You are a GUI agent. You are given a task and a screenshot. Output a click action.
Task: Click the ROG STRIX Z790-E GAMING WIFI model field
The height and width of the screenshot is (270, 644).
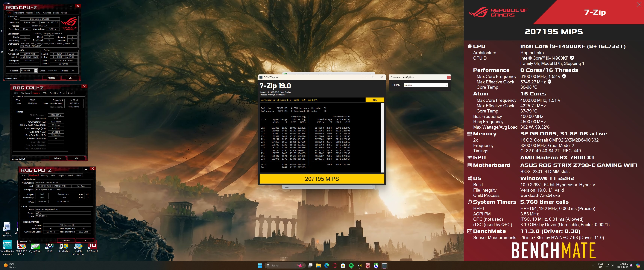[x=53, y=186]
